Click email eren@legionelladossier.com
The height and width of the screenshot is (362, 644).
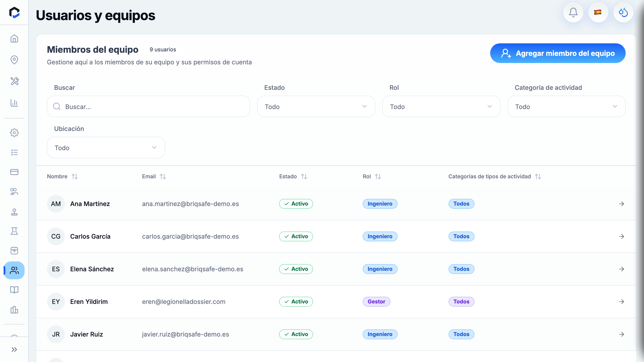point(184,301)
